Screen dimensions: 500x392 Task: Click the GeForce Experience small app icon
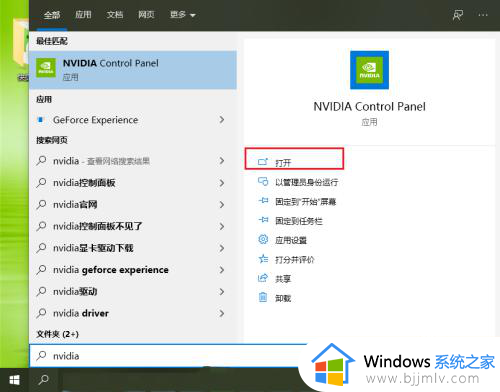click(41, 119)
